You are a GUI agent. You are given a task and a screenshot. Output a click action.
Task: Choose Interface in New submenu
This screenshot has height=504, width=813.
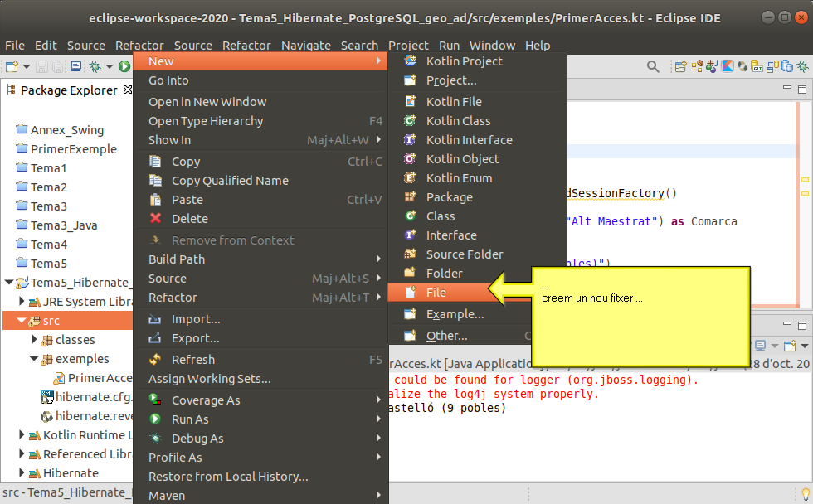coord(477,235)
